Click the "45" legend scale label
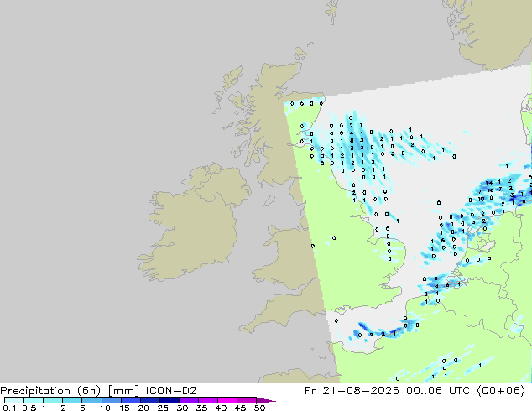 tap(240, 408)
